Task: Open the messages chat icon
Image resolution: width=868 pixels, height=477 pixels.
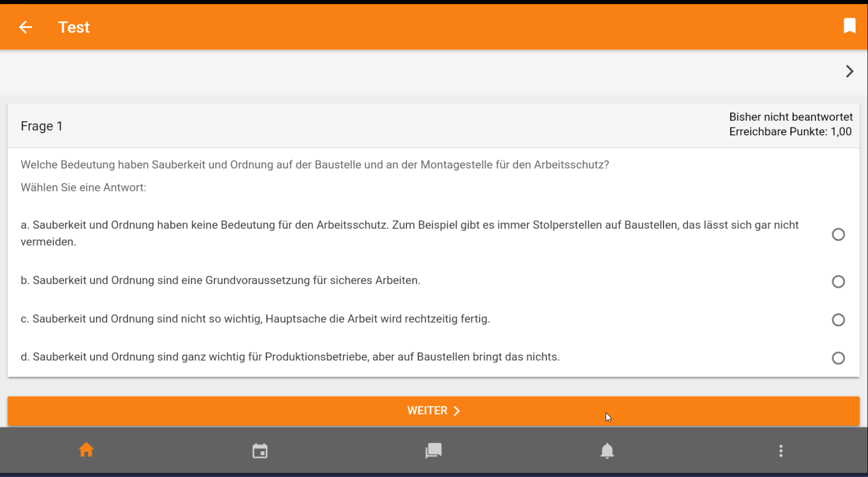Action: pyautogui.click(x=433, y=451)
